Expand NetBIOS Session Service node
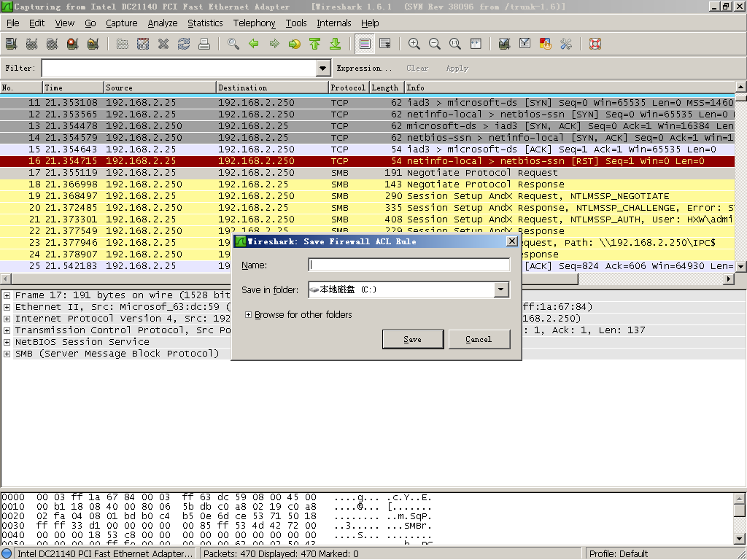Screen dimensions: 747x560 (x=7, y=342)
